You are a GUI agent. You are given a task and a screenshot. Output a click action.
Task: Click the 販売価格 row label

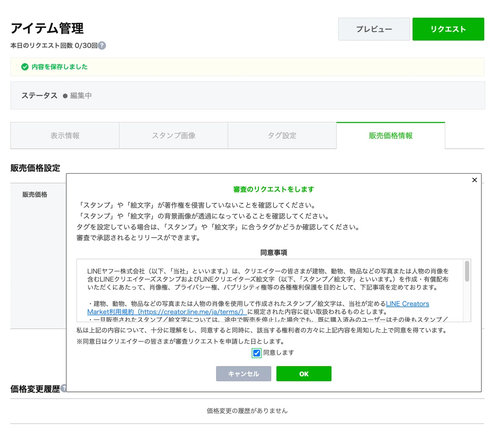click(x=35, y=195)
